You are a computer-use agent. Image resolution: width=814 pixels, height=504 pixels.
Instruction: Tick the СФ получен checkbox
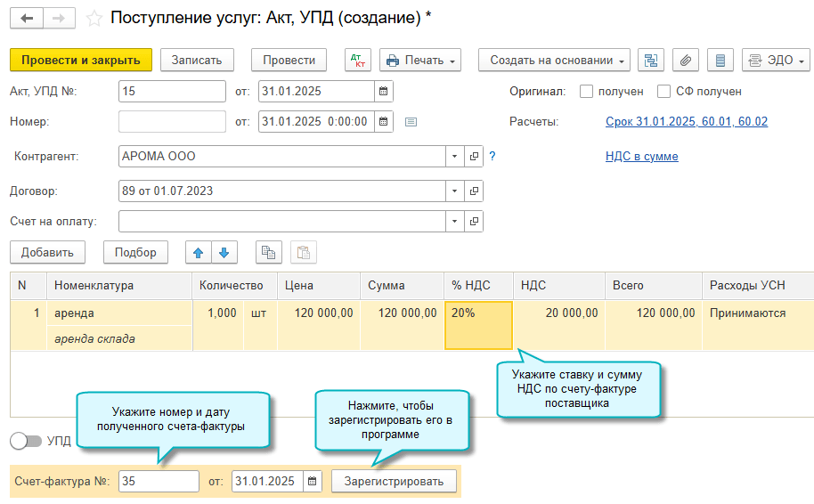[x=663, y=92]
